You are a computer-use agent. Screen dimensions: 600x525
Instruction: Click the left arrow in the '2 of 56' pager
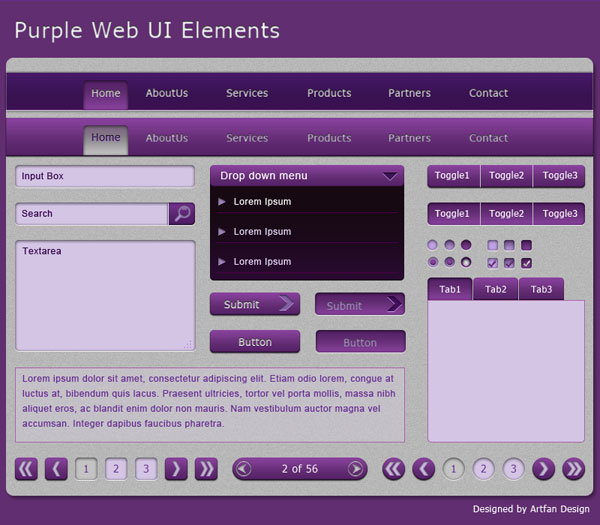pyautogui.click(x=243, y=469)
